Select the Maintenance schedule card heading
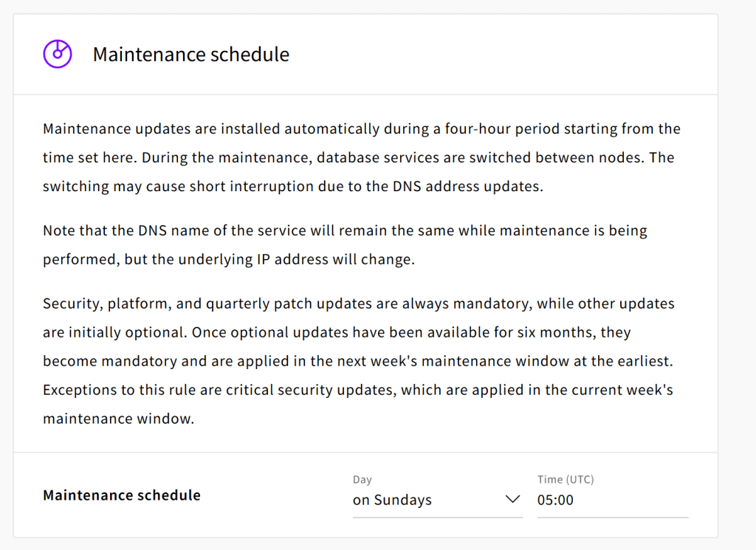 (x=191, y=55)
